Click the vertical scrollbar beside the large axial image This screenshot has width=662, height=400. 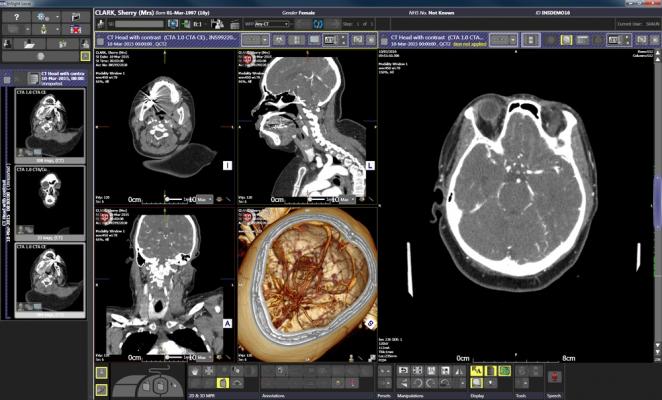656,190
